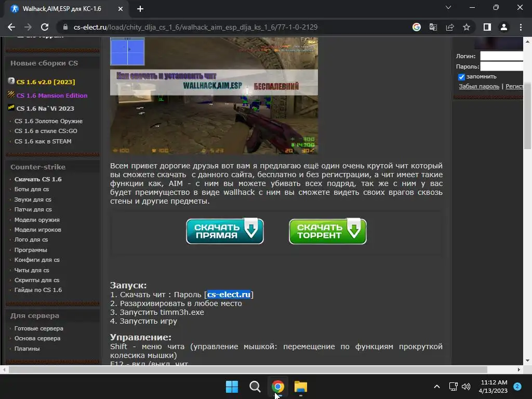Click Скачать торрент download button
The image size is (532, 399).
click(327, 231)
